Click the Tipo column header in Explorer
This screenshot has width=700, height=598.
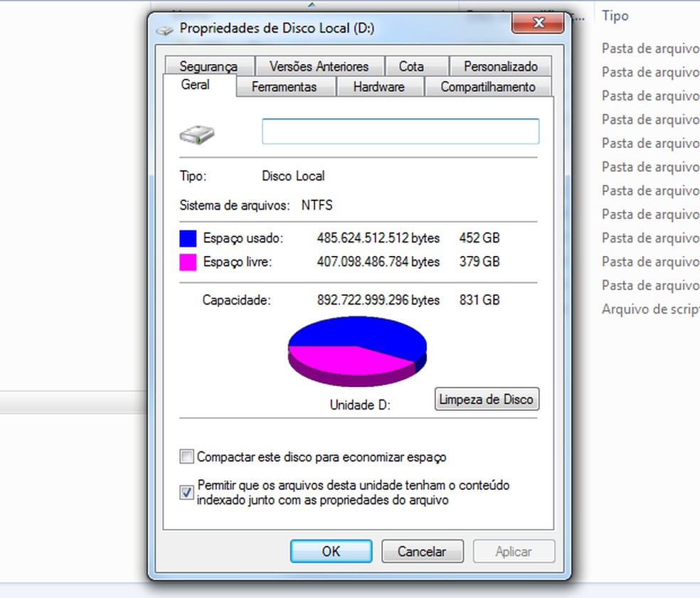click(x=615, y=16)
